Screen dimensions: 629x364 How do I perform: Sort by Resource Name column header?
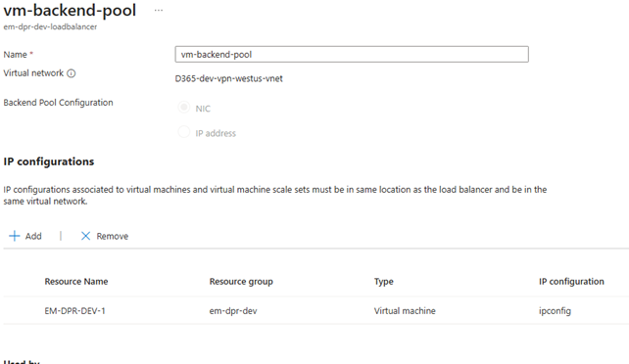pos(76,282)
